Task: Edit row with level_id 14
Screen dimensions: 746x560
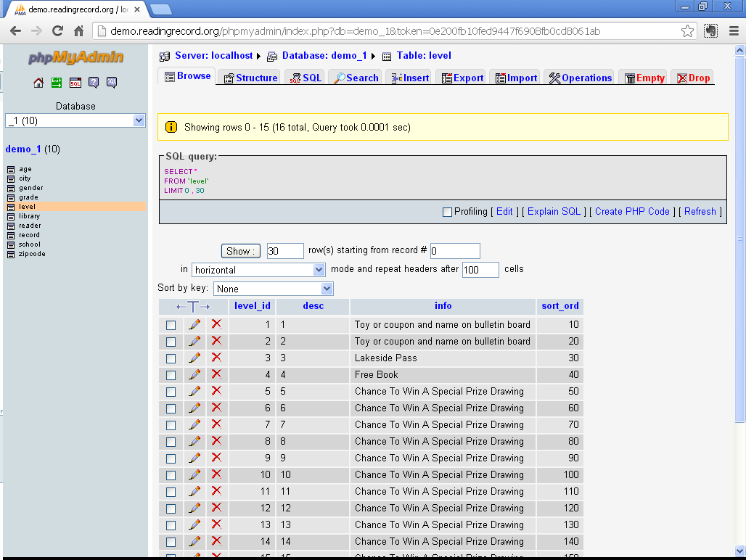Action: (194, 541)
